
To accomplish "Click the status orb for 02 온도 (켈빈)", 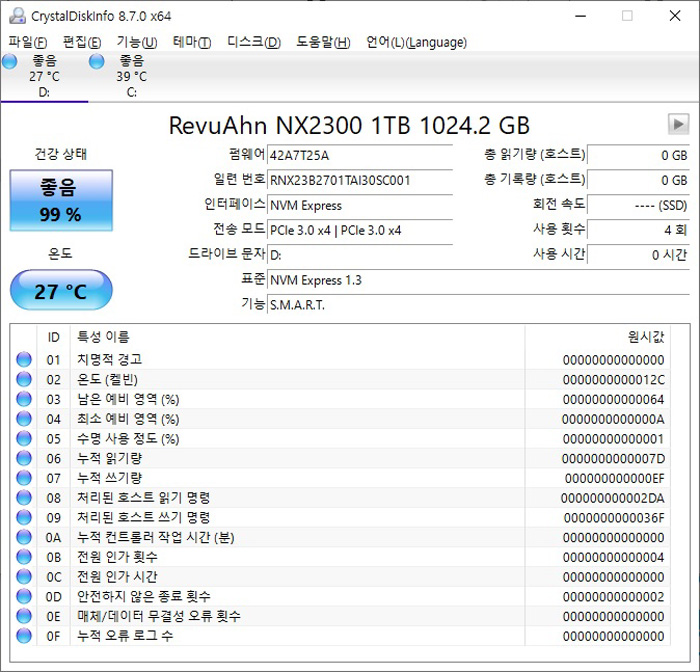I will click(x=24, y=379).
